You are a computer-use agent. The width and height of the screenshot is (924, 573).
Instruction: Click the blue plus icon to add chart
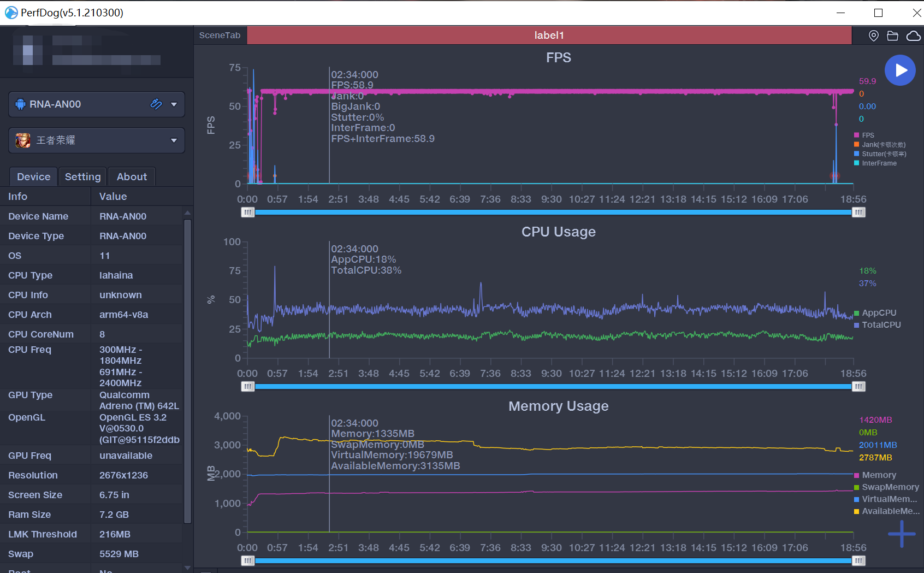point(902,534)
